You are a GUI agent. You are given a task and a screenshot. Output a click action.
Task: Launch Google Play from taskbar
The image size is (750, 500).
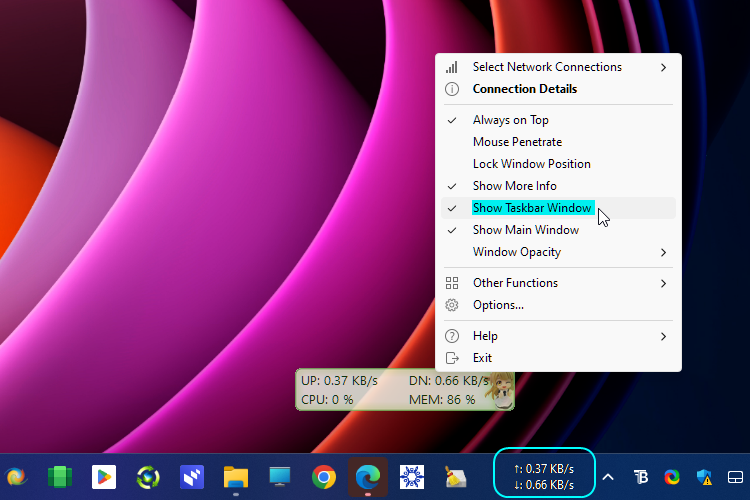coord(104,477)
